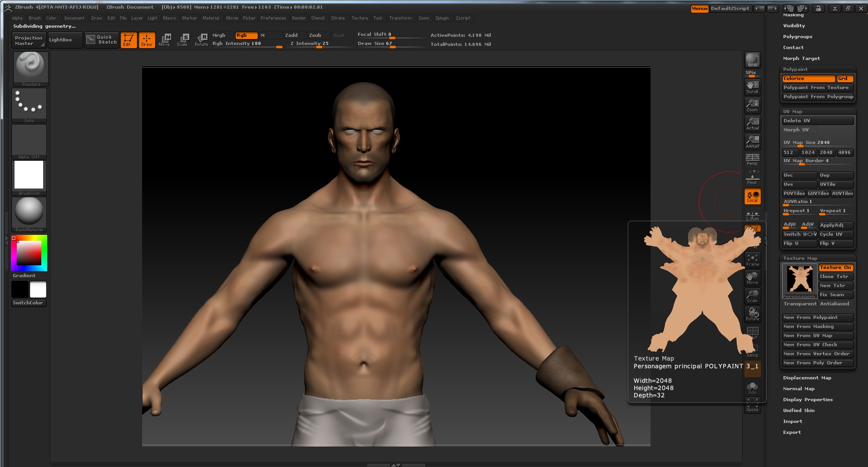
Task: Set UV map size to 4096
Action: [x=845, y=153]
